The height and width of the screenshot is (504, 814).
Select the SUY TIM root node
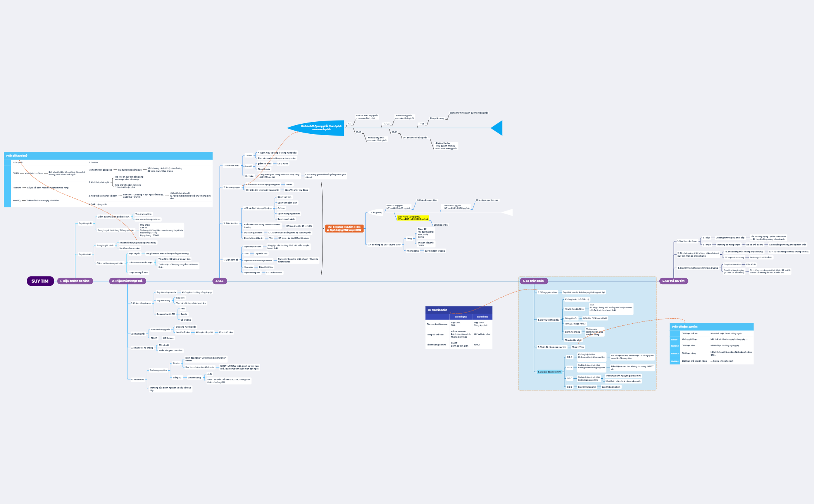tap(40, 281)
